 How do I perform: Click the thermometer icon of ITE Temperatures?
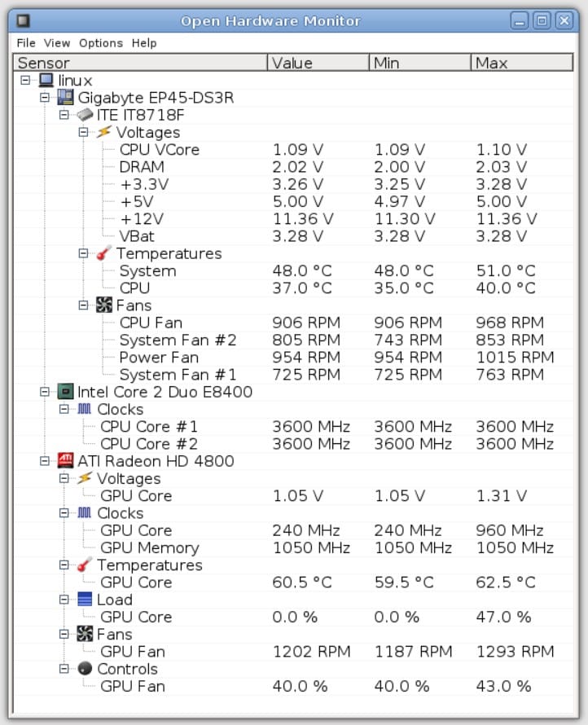click(x=104, y=253)
